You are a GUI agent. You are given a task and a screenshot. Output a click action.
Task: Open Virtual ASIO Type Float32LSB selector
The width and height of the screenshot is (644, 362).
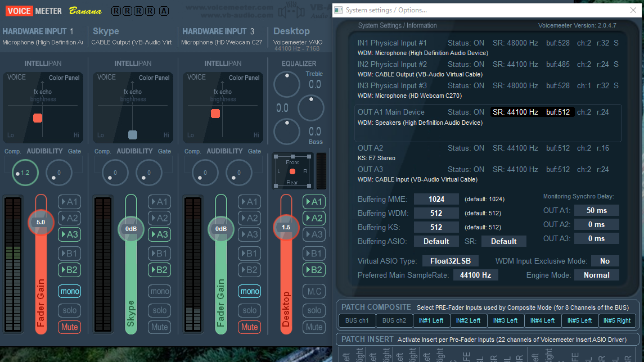coord(450,261)
